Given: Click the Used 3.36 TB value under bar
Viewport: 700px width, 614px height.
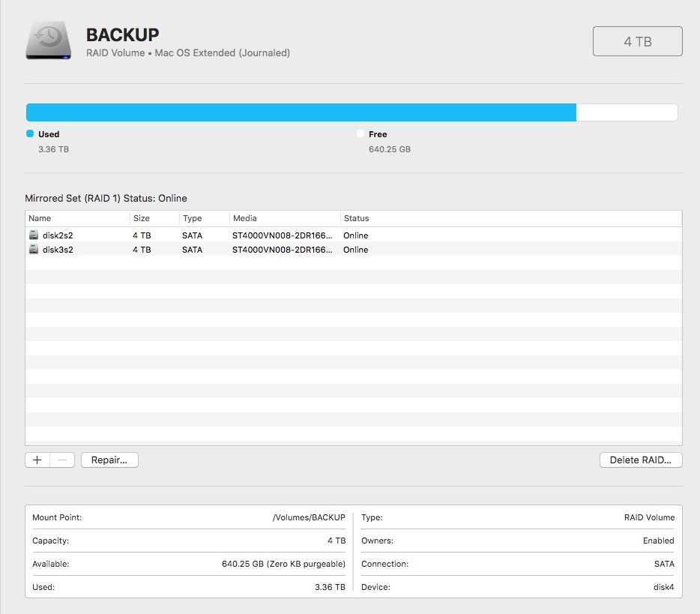Looking at the screenshot, I should point(53,149).
